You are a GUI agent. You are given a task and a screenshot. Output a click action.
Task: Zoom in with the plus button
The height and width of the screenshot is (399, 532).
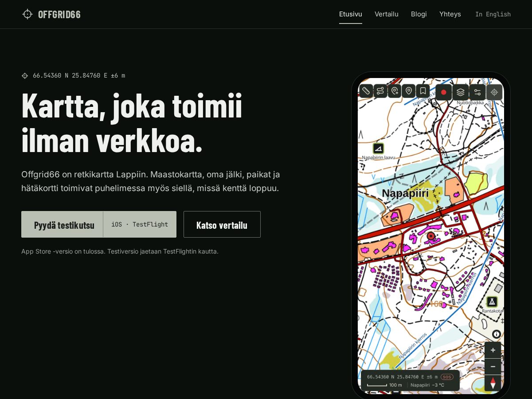[x=493, y=350]
